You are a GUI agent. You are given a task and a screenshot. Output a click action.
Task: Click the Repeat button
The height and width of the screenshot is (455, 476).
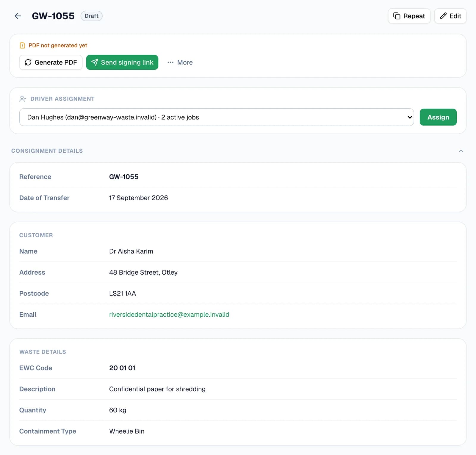click(409, 16)
